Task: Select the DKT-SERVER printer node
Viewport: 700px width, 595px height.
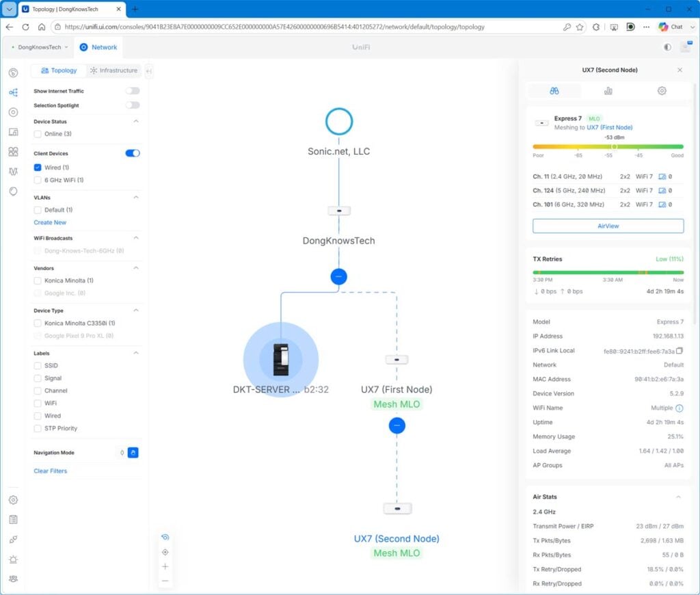Action: 281,360
